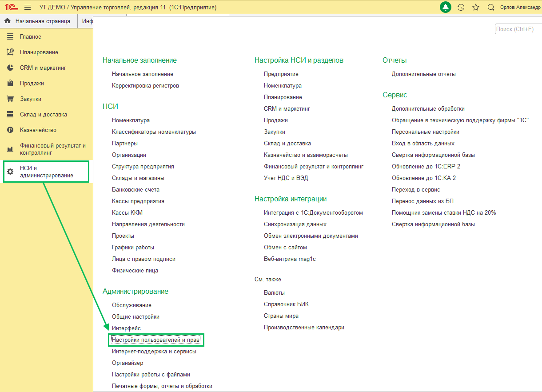The image size is (542, 392).
Task: Open Справочник БИК
Action: pos(286,304)
